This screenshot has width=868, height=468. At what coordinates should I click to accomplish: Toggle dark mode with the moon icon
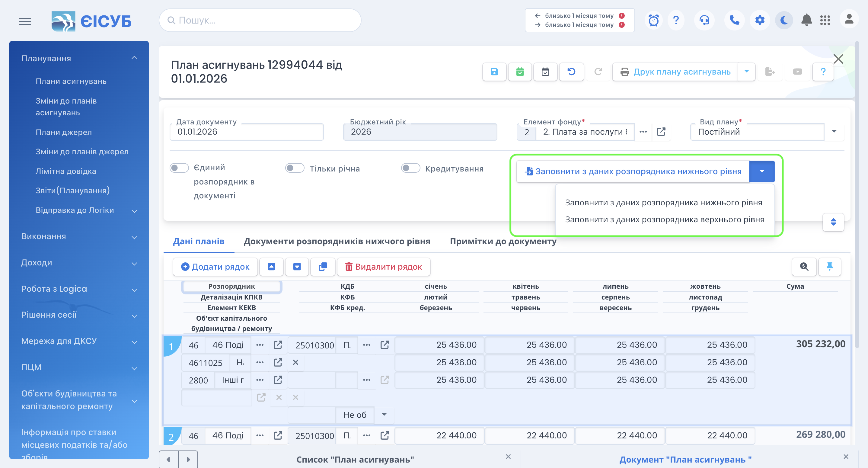click(x=784, y=20)
